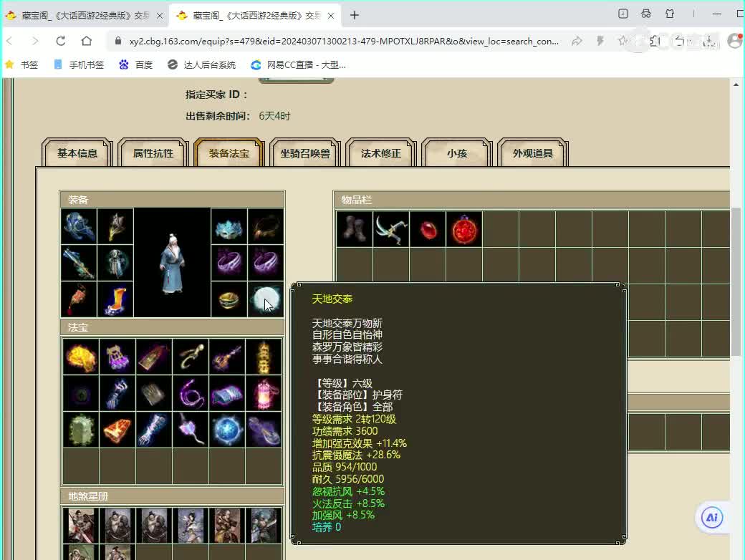Select the green jade seal 法宝 icon

81,430
